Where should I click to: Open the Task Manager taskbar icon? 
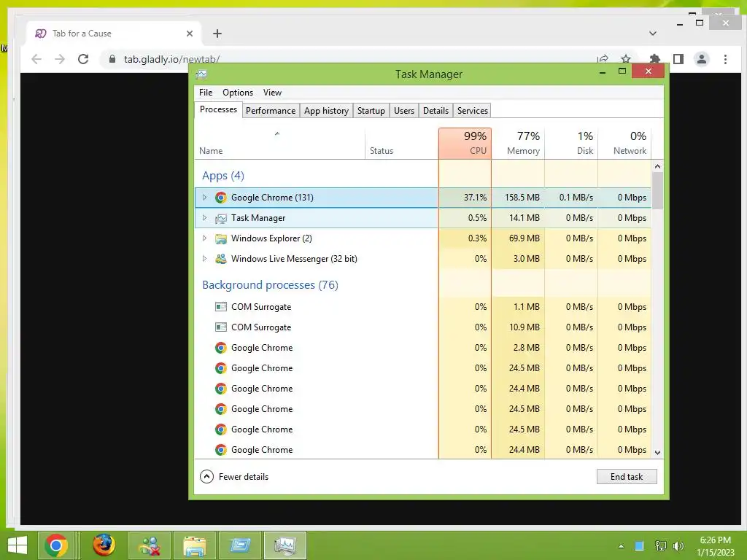[285, 545]
